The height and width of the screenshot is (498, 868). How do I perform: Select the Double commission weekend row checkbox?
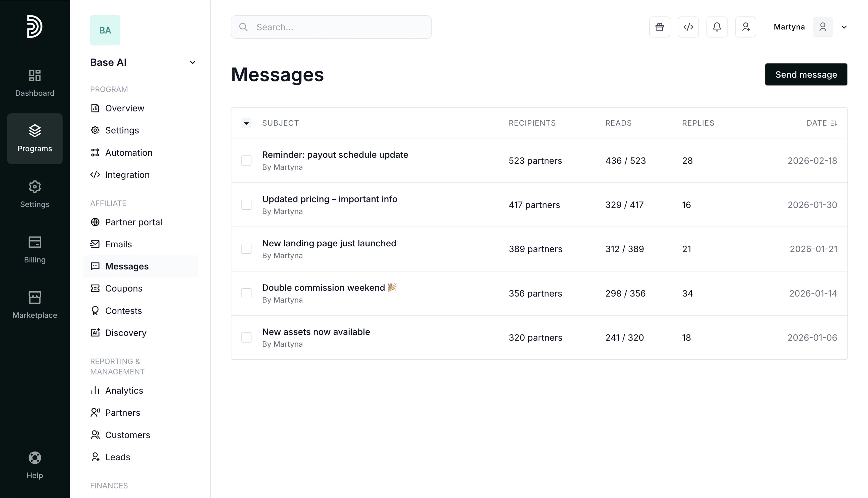[x=246, y=293]
